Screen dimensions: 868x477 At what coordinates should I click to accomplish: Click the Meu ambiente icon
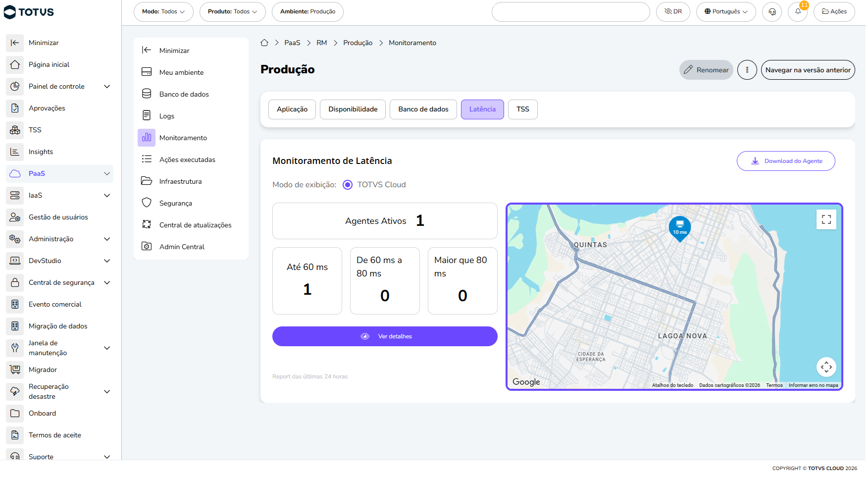(147, 72)
